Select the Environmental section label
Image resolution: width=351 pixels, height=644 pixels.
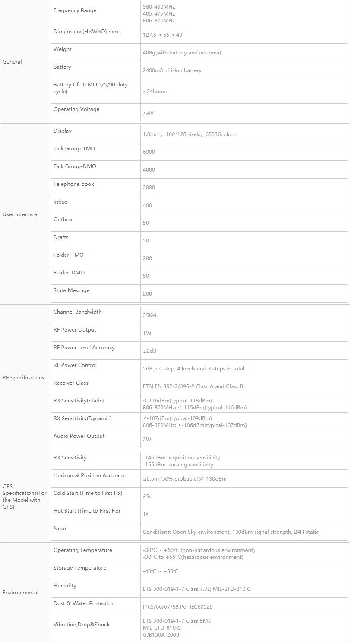20,593
